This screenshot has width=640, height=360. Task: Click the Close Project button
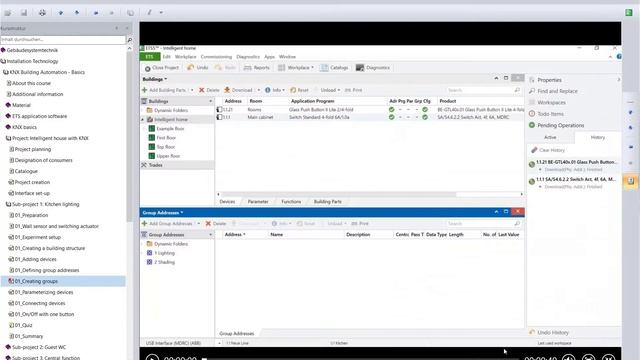pos(162,68)
